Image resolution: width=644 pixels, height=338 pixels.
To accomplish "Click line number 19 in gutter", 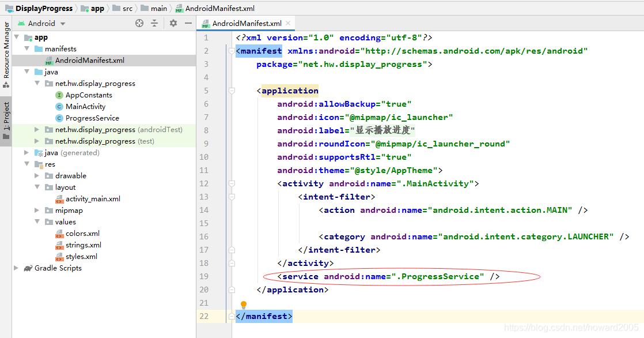I will (x=204, y=276).
